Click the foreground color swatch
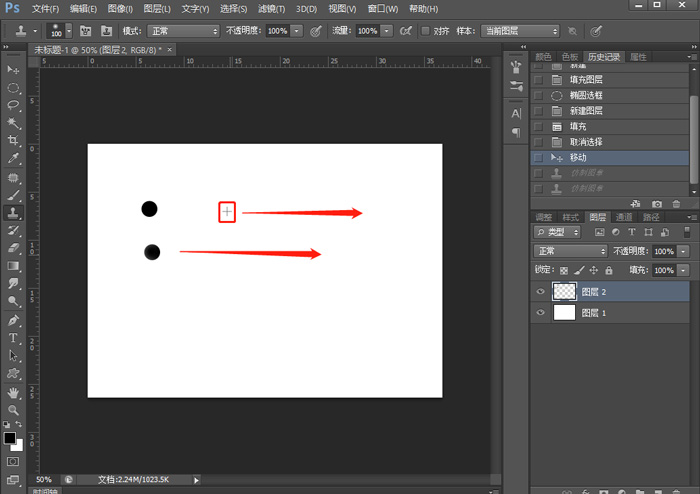700x494 pixels. coord(9,438)
